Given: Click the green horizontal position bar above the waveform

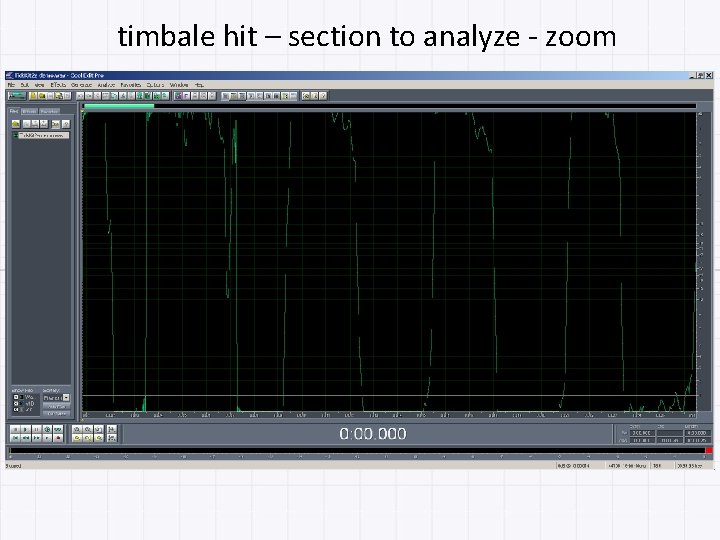Looking at the screenshot, I should click(119, 106).
